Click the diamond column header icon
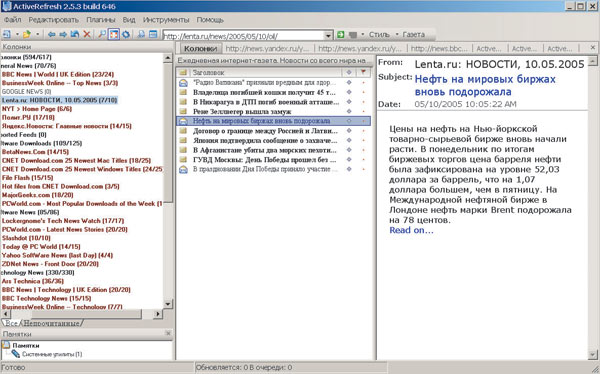600x374 pixels. coord(349,72)
